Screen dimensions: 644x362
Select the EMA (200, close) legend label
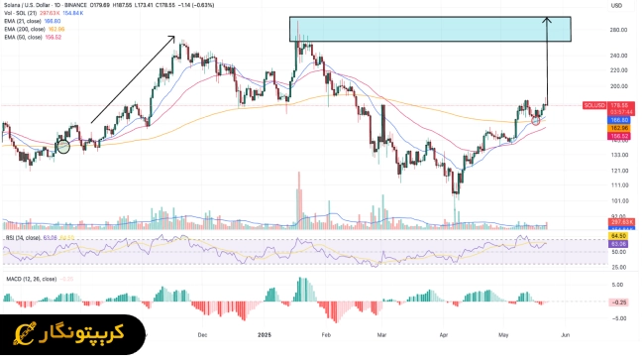pos(25,29)
